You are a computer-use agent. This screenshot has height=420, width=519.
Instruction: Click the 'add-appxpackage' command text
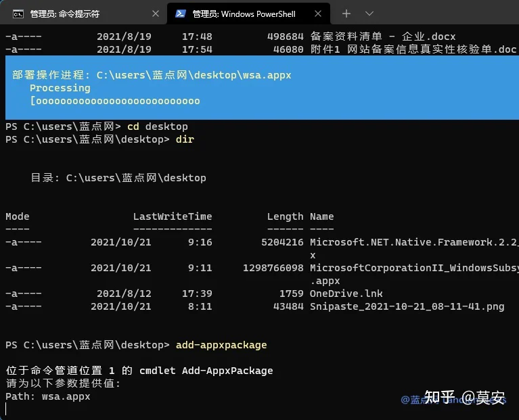(x=221, y=345)
